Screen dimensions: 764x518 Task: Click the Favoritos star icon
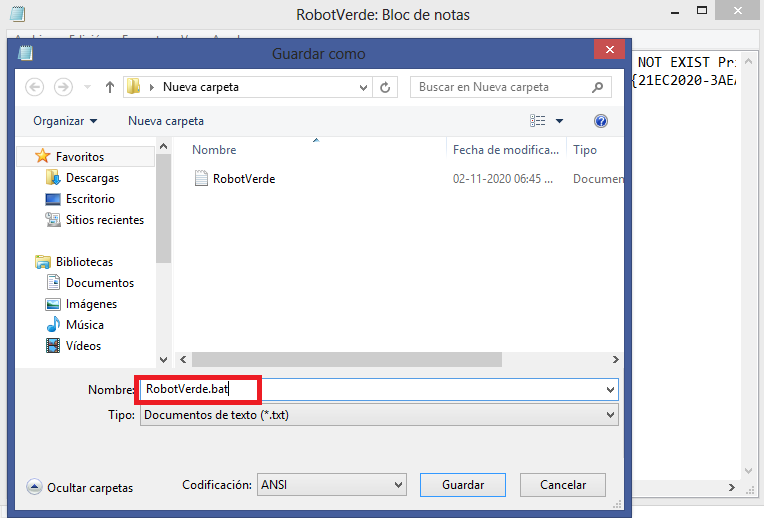point(43,156)
